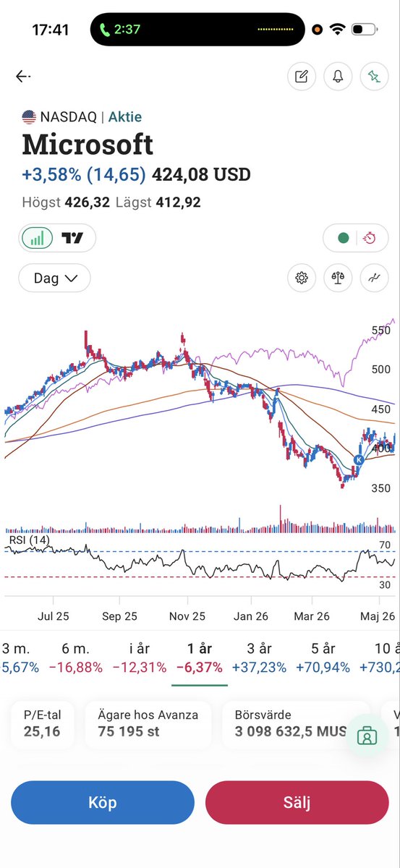Tap the Nov 25 axis label
The width and height of the screenshot is (400, 868).
[187, 616]
